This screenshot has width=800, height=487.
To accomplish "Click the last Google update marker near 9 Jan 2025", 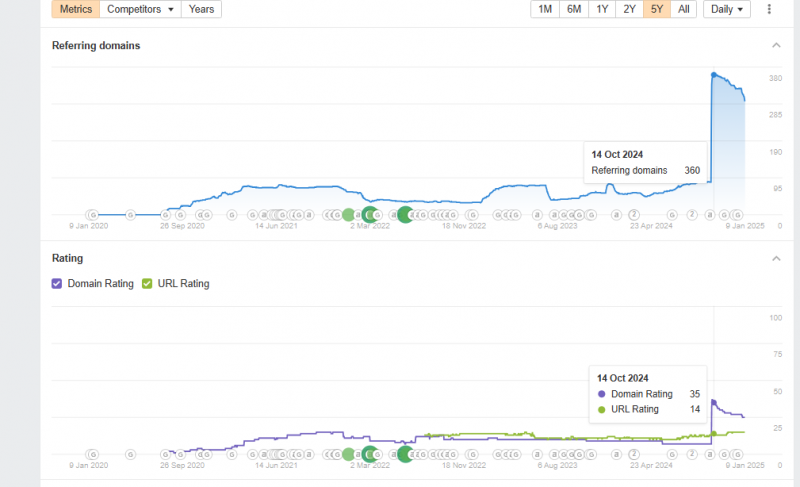I will click(x=737, y=214).
